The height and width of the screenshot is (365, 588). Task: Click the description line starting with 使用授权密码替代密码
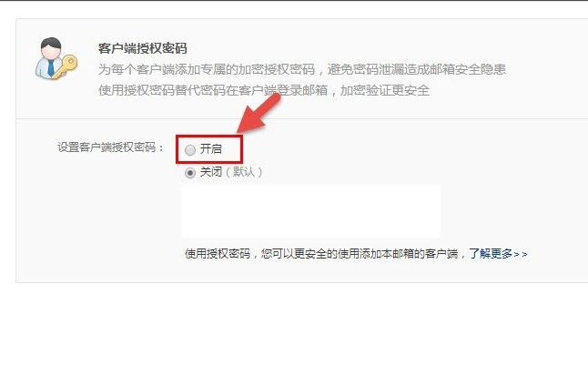click(x=264, y=90)
